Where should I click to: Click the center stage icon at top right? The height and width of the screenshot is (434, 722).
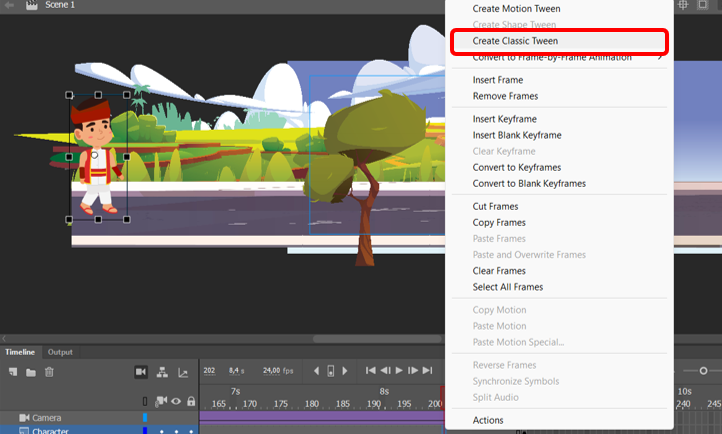683,5
